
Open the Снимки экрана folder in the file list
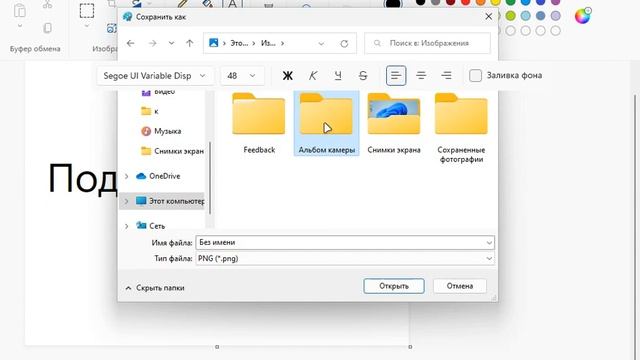coord(394,123)
